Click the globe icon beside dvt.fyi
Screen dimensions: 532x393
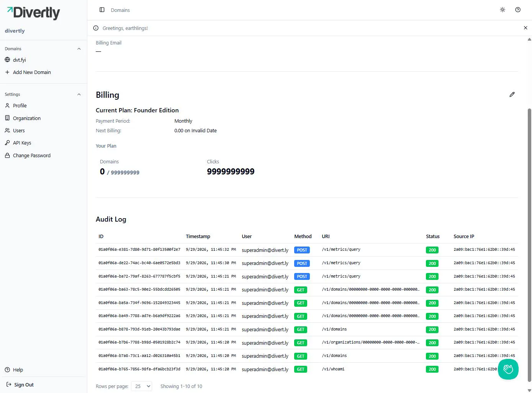click(7, 60)
